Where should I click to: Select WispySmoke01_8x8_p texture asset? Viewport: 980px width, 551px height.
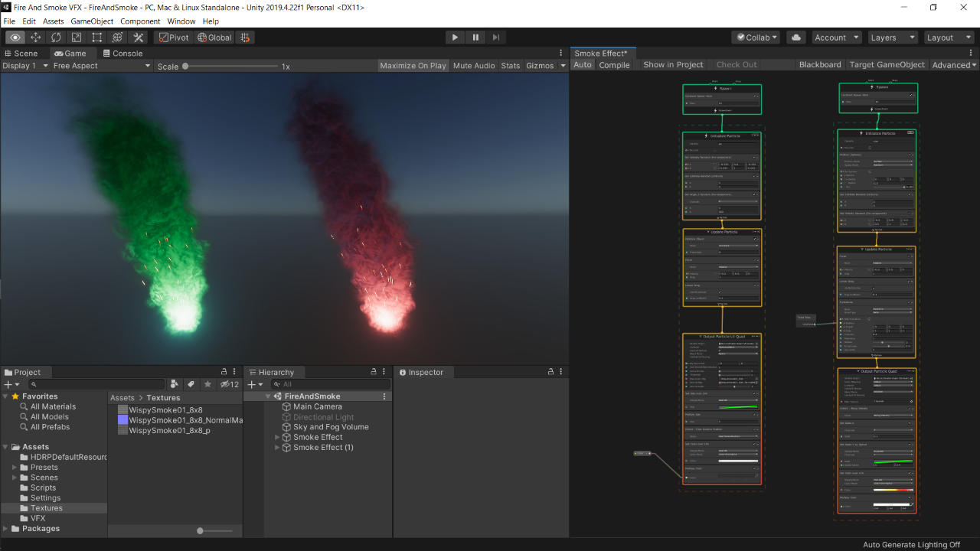(x=169, y=430)
